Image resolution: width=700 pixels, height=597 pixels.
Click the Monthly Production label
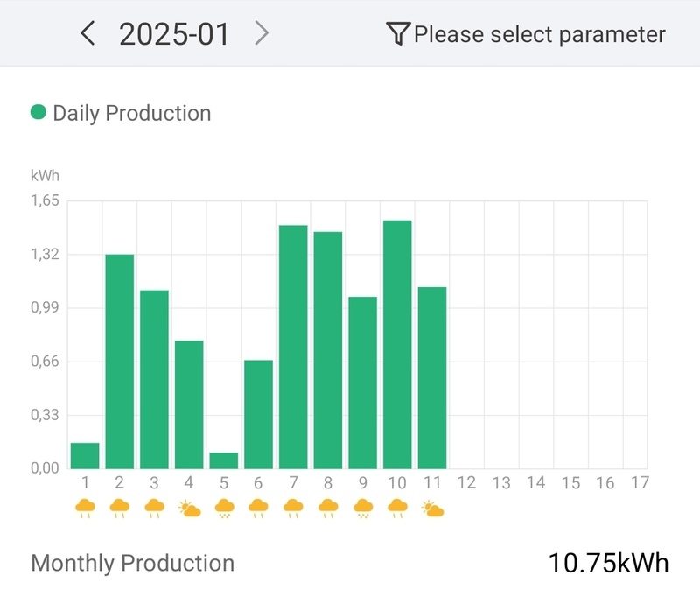click(x=132, y=563)
